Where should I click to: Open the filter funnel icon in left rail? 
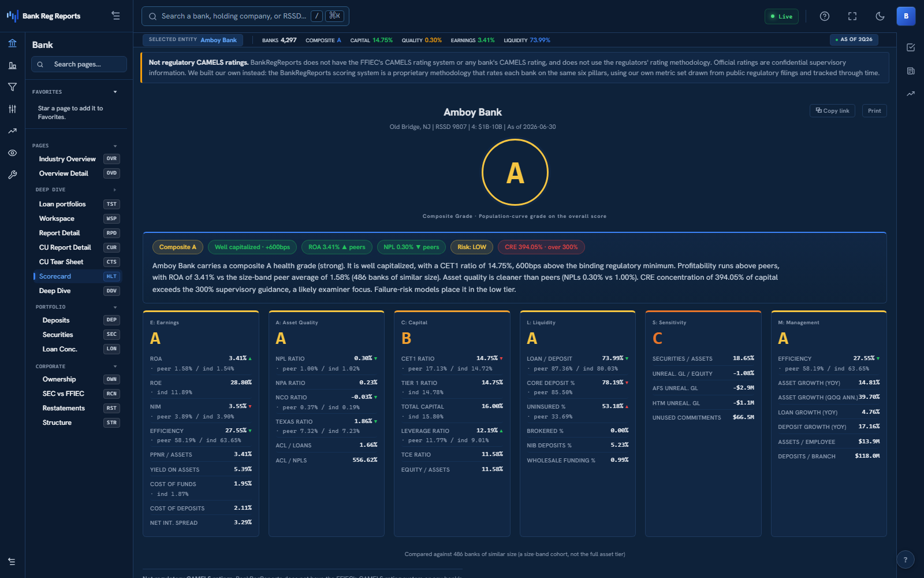pyautogui.click(x=12, y=87)
